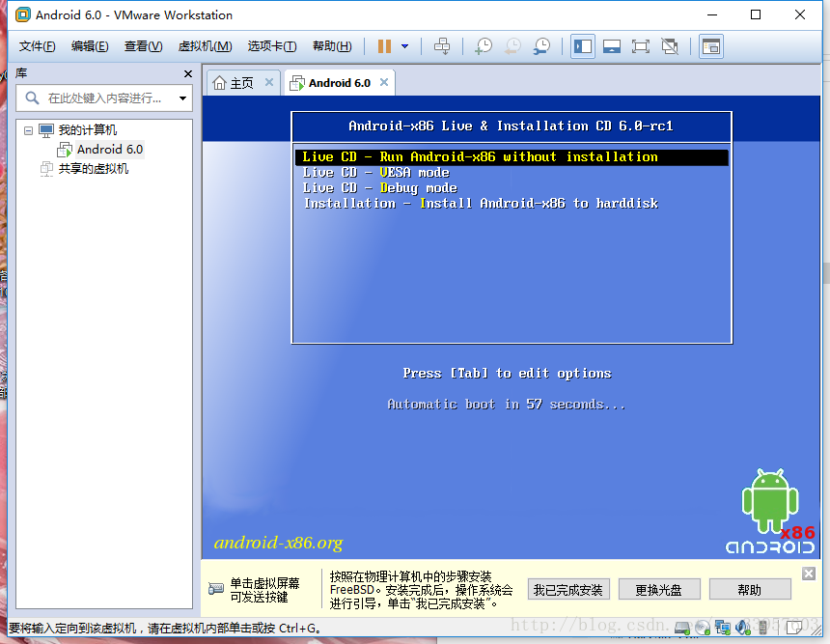Click the android-x86.org text in VM
Viewport: 830px width, 644px height.
278,544
